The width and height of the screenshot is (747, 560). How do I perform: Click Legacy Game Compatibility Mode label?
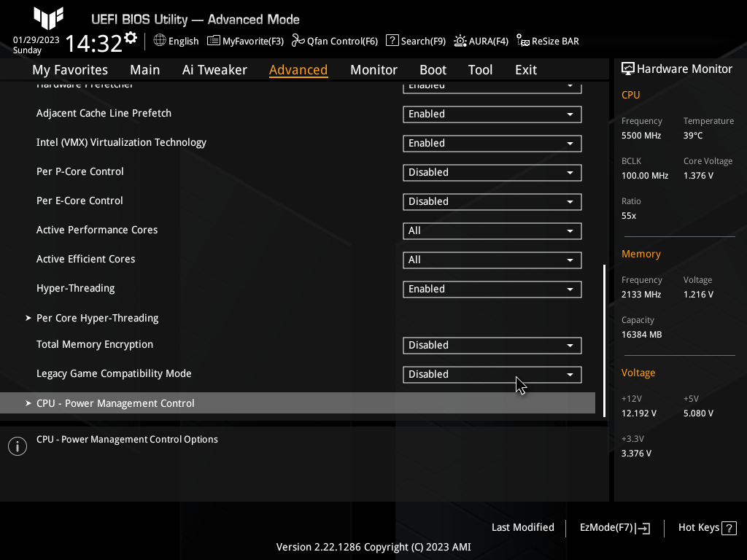(x=114, y=374)
